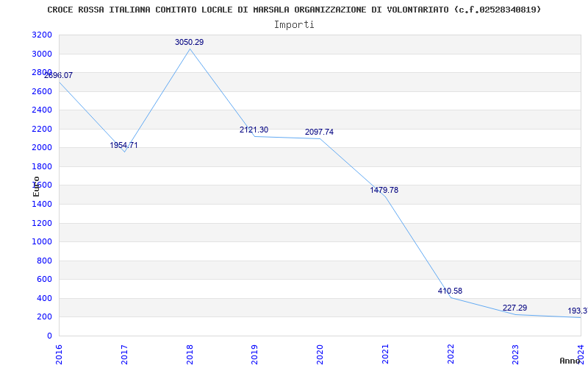Click the 2600 y-axis tick label
588x368 pixels.
click(x=42, y=91)
